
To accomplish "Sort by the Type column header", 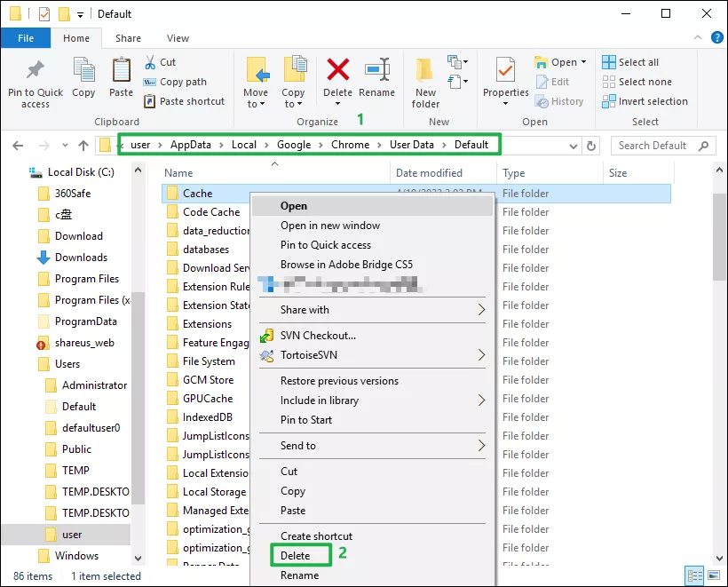I will (x=550, y=173).
